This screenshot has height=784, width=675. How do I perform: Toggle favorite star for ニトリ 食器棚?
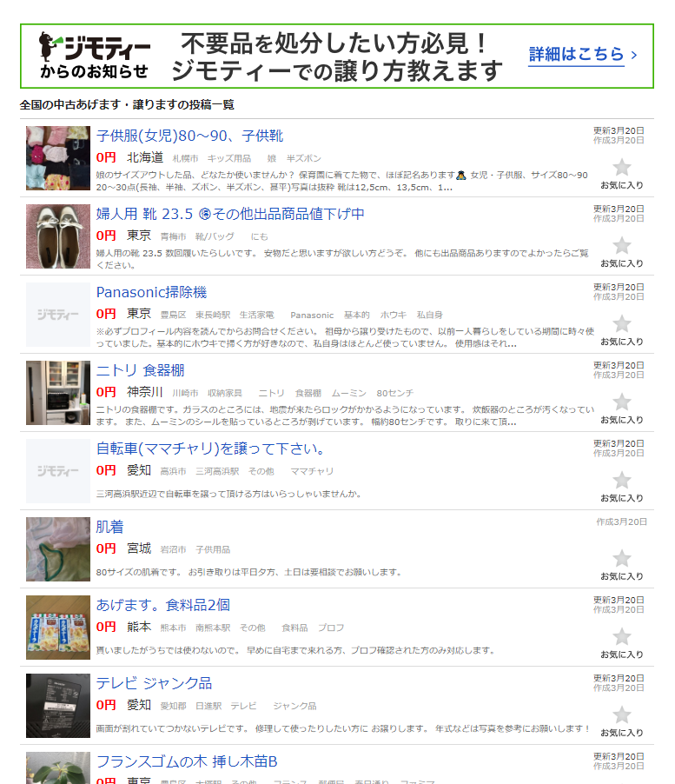tap(621, 402)
